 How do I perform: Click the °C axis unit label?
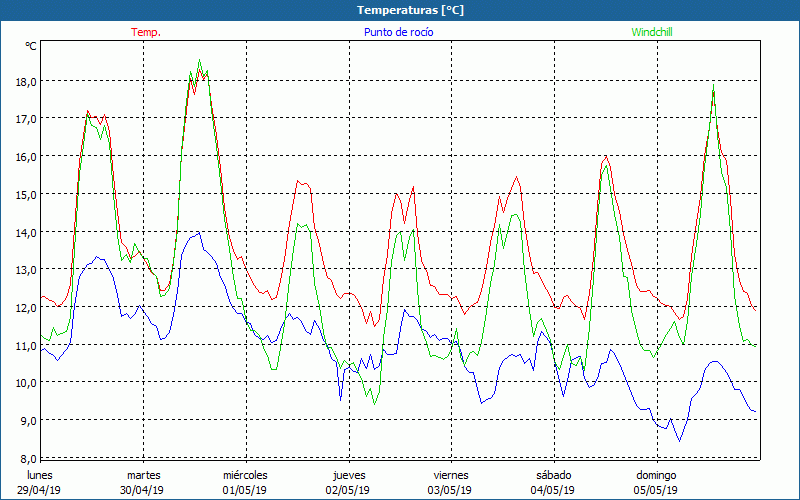coord(31,46)
